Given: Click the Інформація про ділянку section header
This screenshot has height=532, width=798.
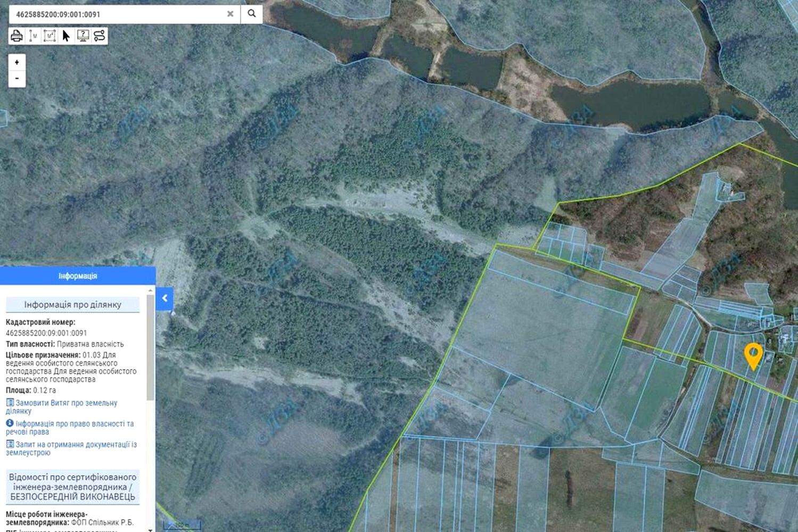Looking at the screenshot, I should pos(73,304).
